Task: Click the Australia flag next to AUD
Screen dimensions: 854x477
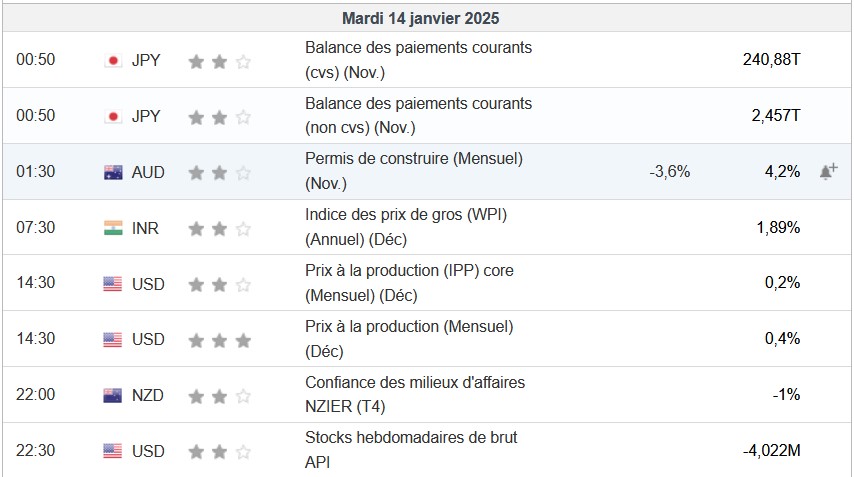Action: 113,172
